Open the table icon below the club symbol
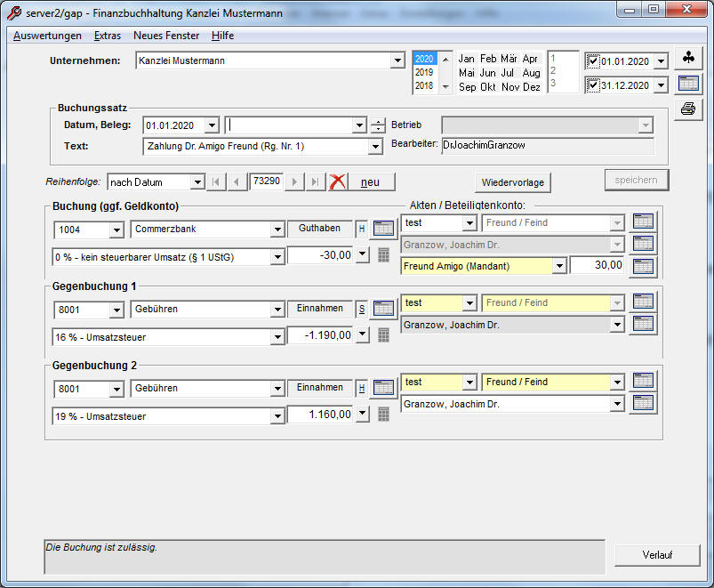Viewport: 714px width, 588px height. click(688, 84)
